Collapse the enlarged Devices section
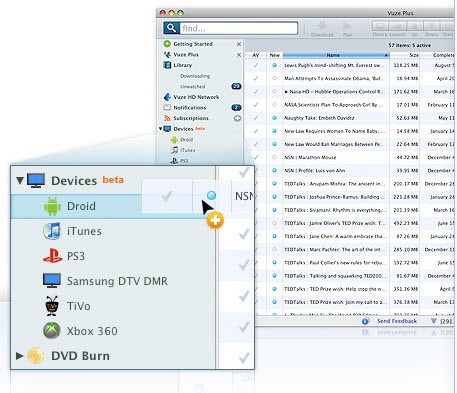This screenshot has width=457, height=393. point(20,181)
